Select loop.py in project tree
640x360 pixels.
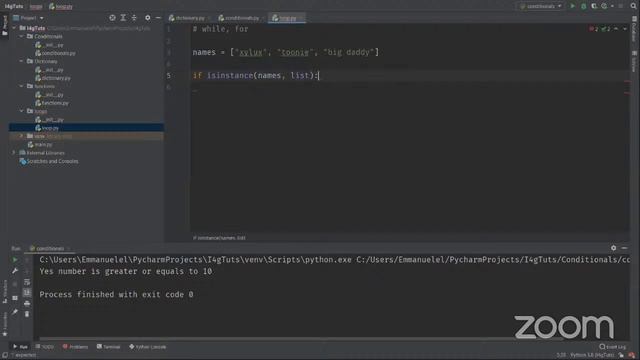47,128
